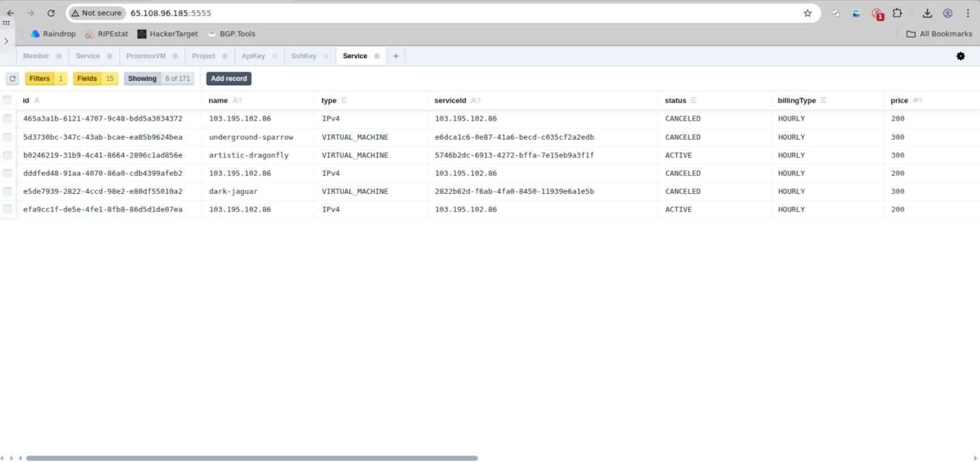The height and width of the screenshot is (462, 980).
Task: Switch to the Member tab
Action: pos(36,56)
